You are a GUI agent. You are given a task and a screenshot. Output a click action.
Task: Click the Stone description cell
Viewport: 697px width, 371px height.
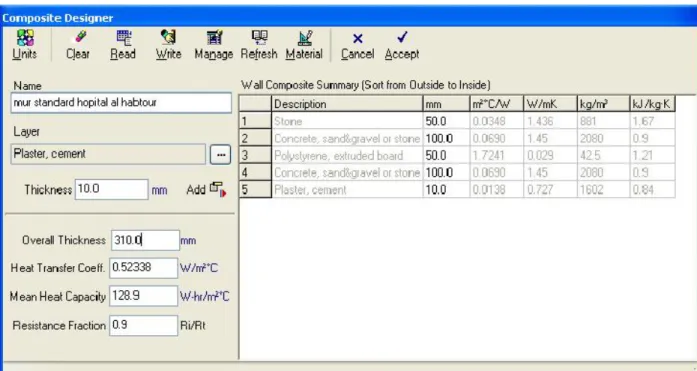click(x=347, y=121)
